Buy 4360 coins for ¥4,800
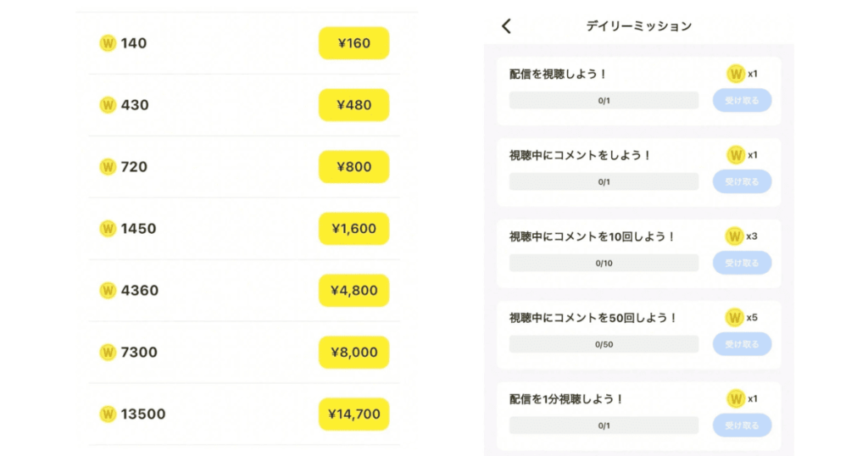The height and width of the screenshot is (456, 868). 353,291
